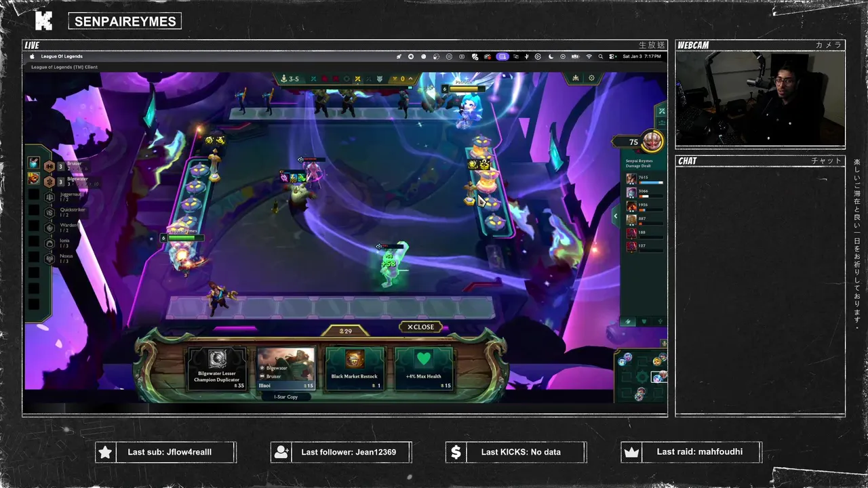Click the player portrait with 75 health
The image size is (868, 488).
[652, 141]
